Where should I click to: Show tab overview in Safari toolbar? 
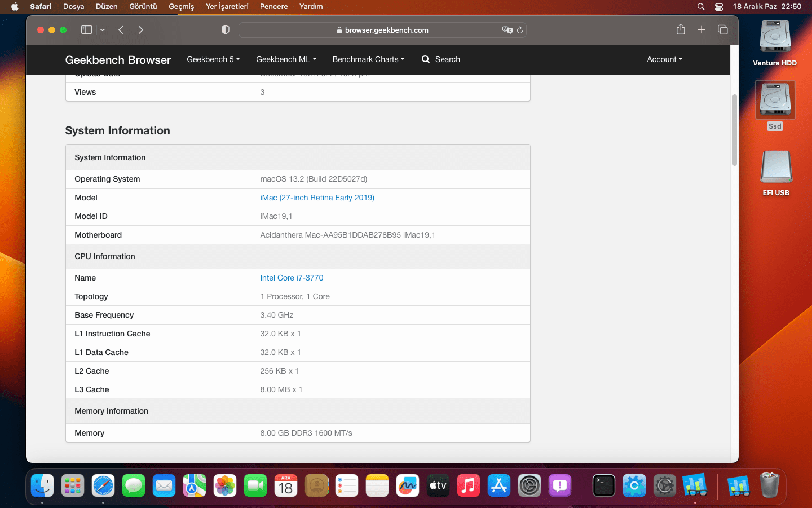click(722, 30)
